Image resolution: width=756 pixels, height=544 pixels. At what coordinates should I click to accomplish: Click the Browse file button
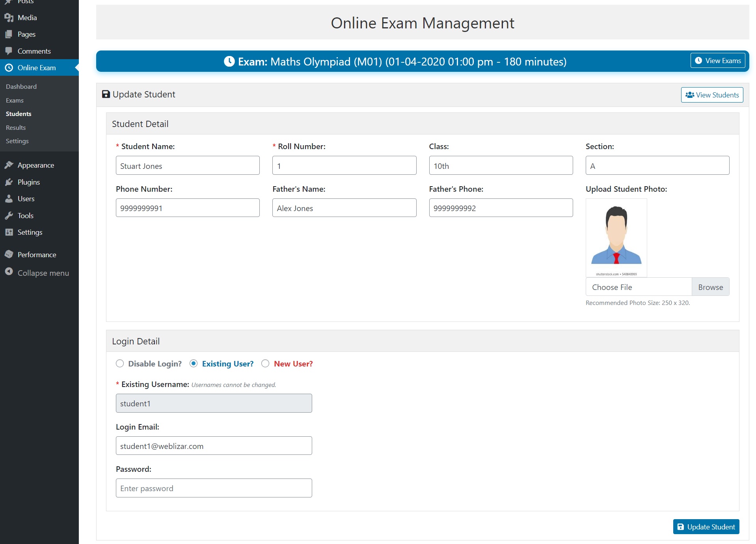coord(710,287)
